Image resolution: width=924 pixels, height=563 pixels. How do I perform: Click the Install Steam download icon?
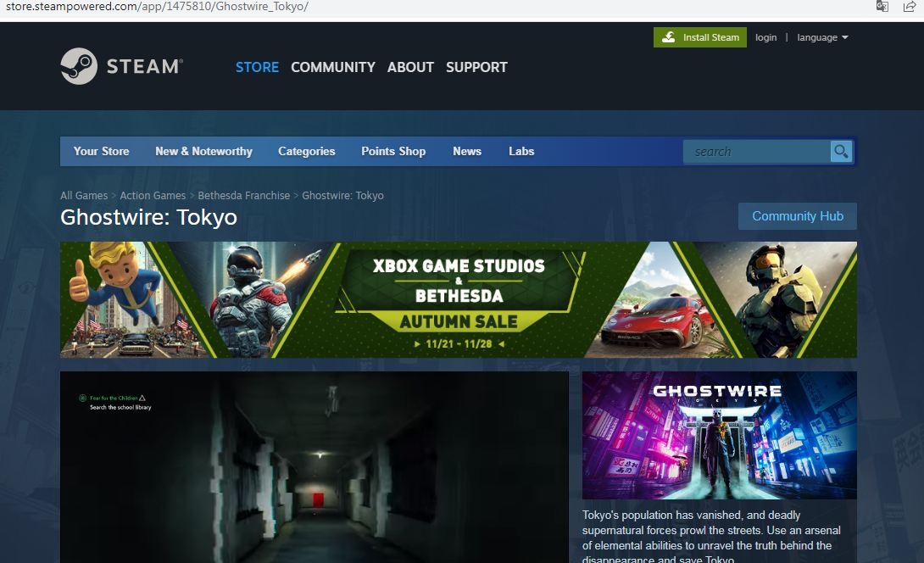668,37
